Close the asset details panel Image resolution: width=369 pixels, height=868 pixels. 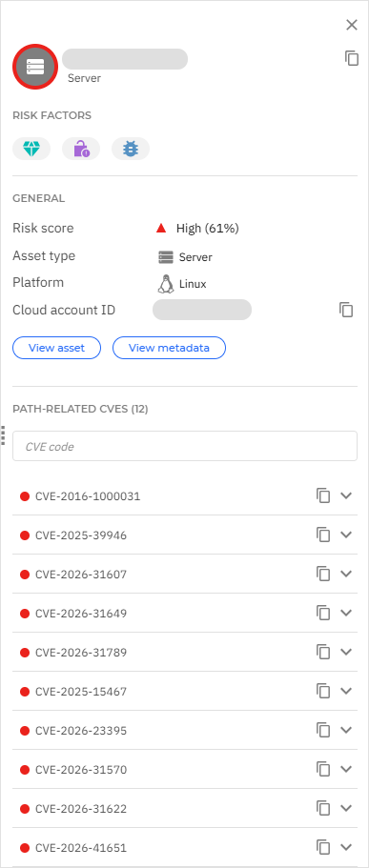352,25
